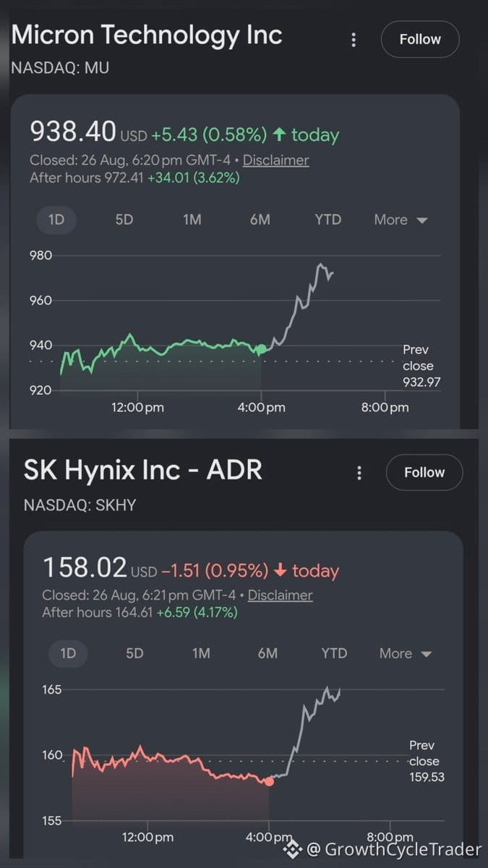Open the Disclaimer link under Micron price

tap(275, 161)
